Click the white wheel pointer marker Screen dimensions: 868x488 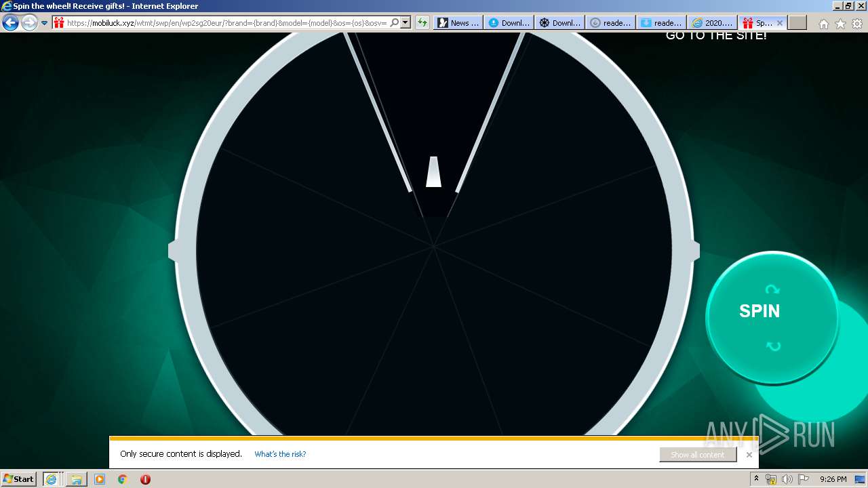(433, 172)
